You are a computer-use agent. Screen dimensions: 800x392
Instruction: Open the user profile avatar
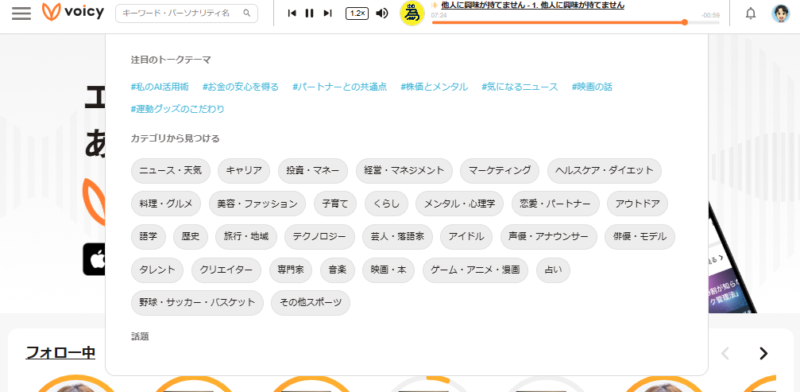781,13
